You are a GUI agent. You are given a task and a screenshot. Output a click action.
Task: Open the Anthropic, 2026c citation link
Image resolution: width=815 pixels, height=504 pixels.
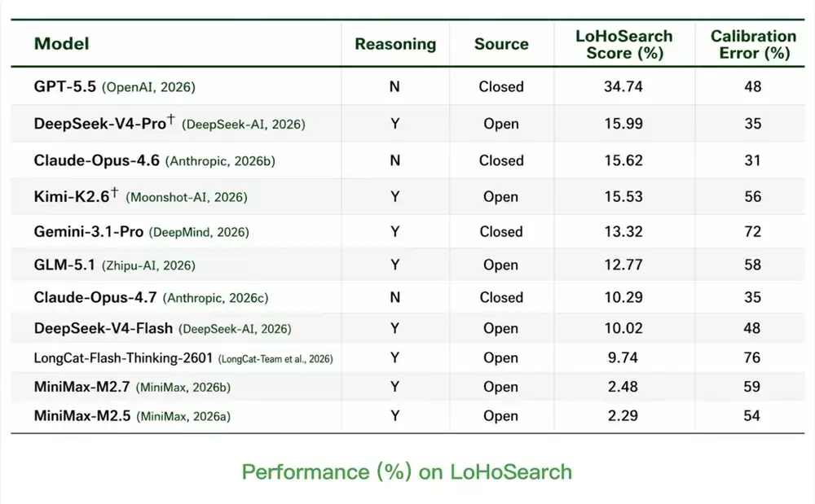[x=215, y=298]
